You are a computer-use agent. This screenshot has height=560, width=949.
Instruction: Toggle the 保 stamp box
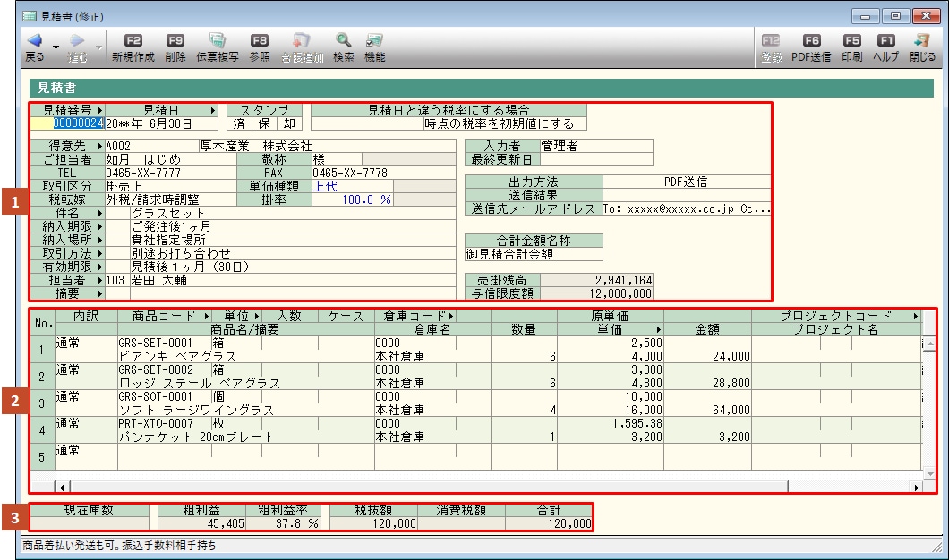(x=264, y=124)
